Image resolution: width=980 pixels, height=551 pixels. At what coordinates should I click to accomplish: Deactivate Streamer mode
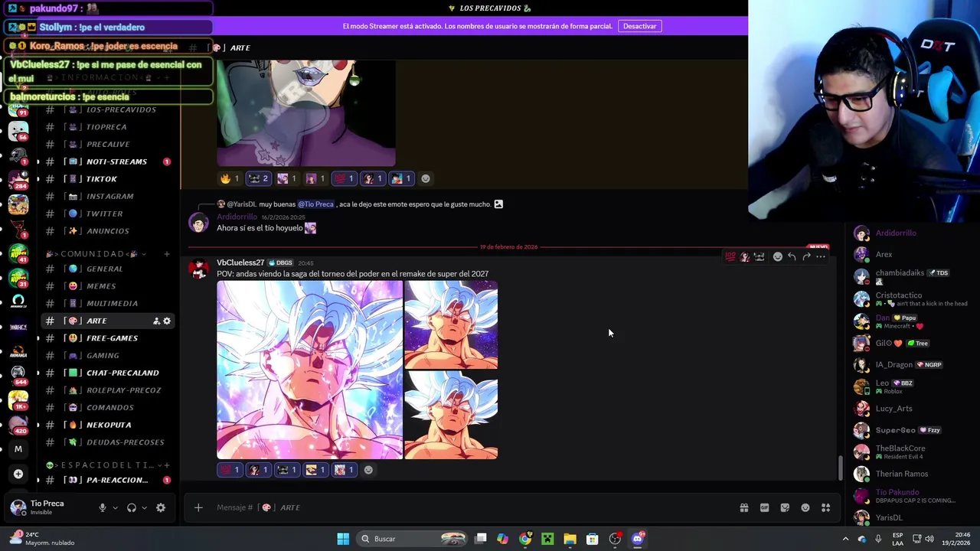(x=639, y=26)
